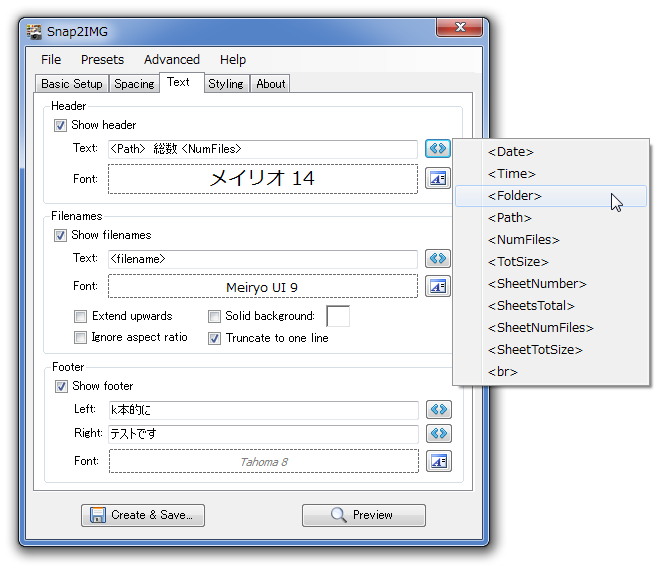Click the filenames Text input field

[263, 259]
